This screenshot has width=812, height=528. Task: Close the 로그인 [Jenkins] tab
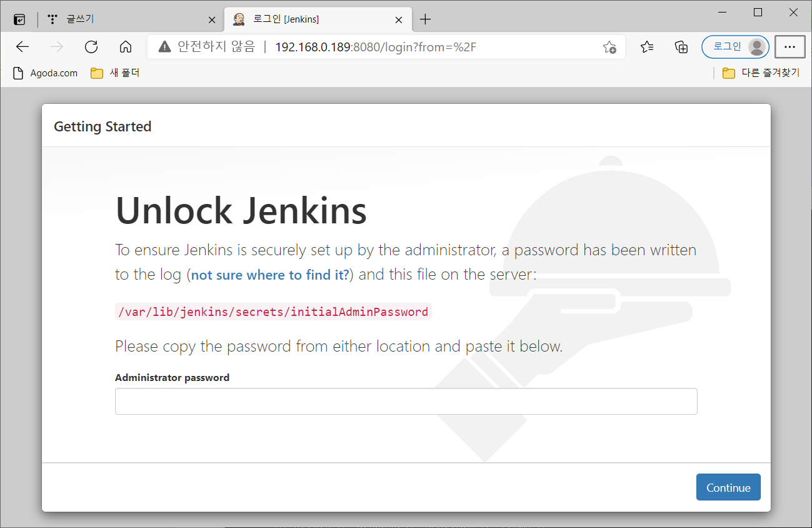399,20
